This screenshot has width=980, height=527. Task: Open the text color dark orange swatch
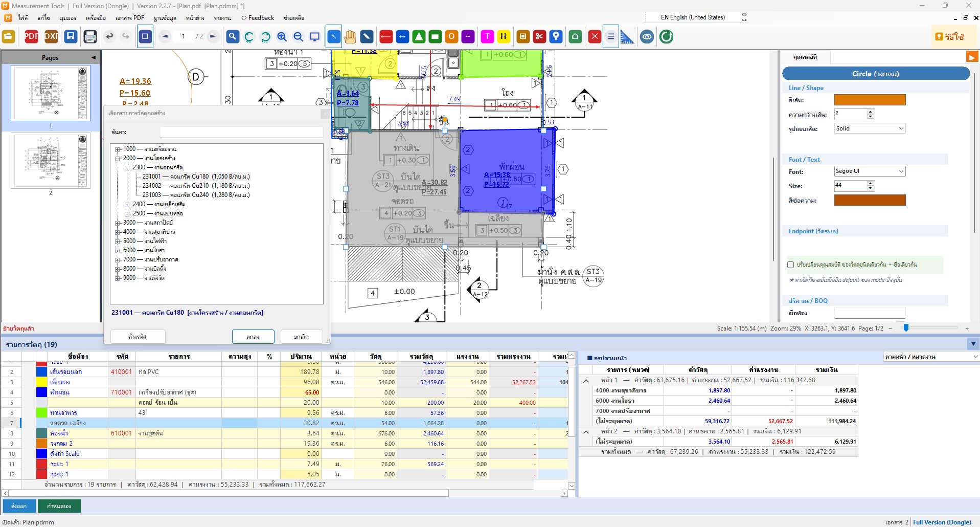click(x=870, y=200)
